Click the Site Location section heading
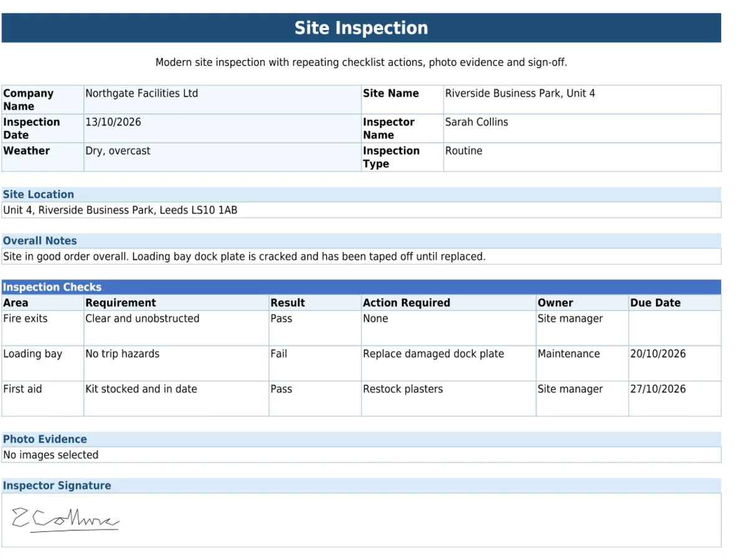Screen dimensions: 747x560 [361, 194]
